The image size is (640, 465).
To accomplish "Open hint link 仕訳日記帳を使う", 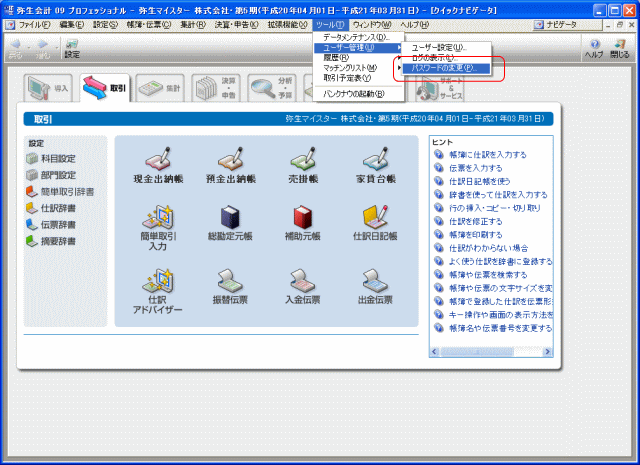I will 480,181.
